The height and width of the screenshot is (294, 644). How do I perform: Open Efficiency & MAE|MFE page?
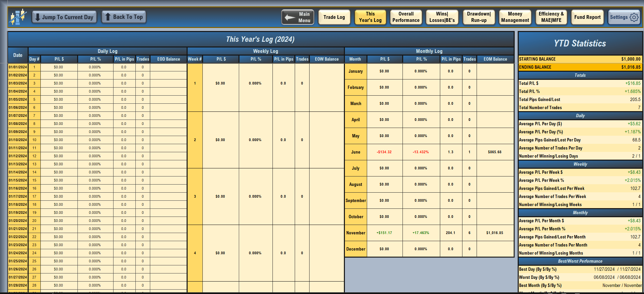(x=551, y=17)
